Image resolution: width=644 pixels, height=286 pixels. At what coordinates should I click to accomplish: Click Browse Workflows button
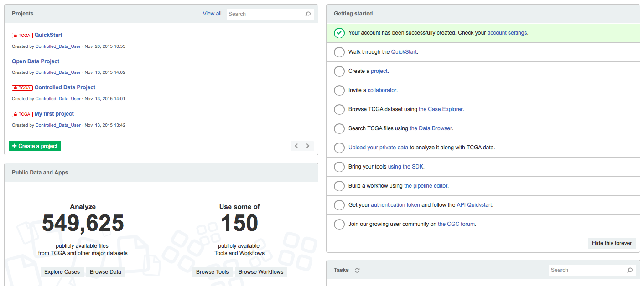(261, 272)
